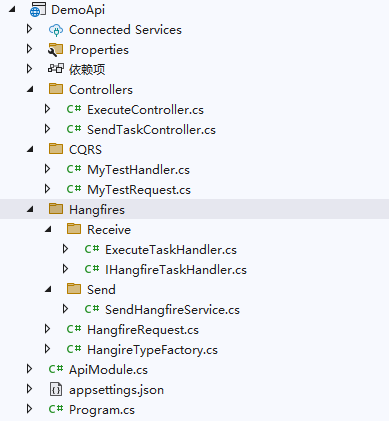The height and width of the screenshot is (421, 389).
Task: Expand the ApiModule.cs file node
Action: coord(29,369)
